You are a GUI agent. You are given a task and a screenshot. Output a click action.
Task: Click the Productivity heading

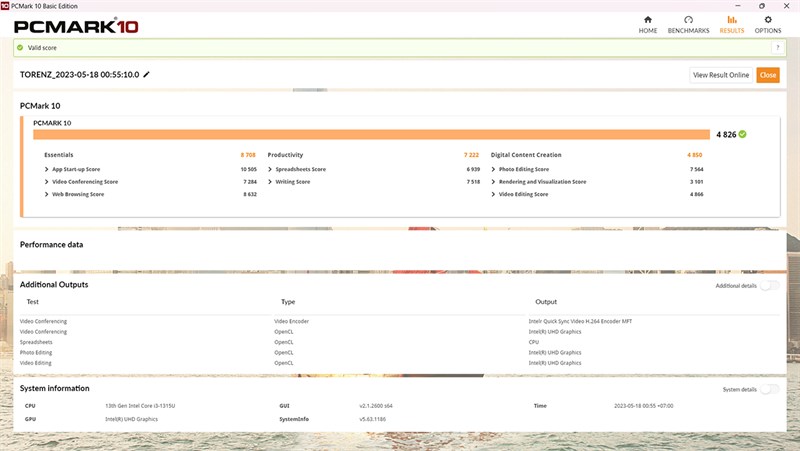[x=285, y=155]
